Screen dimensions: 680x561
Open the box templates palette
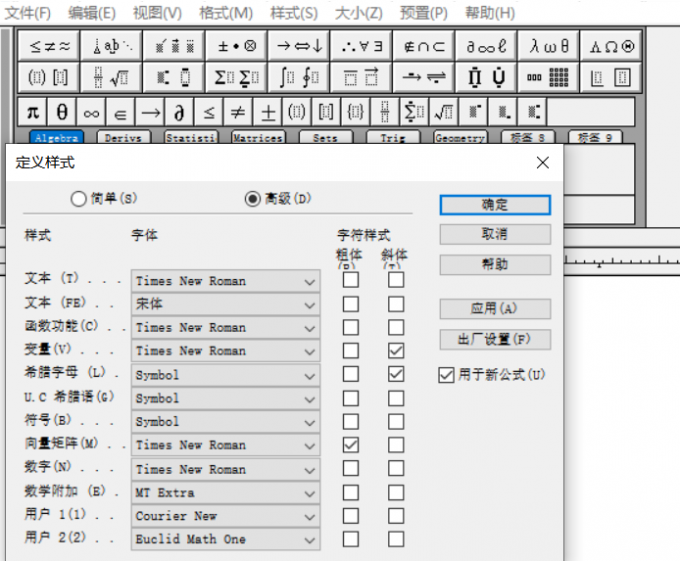(x=611, y=77)
